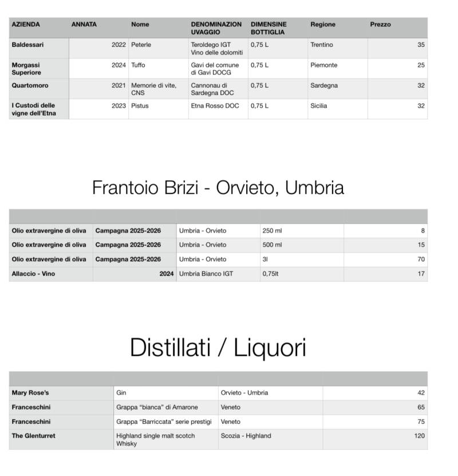Screen dimensions: 458x476
Task: Select the Quartomoro row header cell
Action: pyautogui.click(x=30, y=86)
